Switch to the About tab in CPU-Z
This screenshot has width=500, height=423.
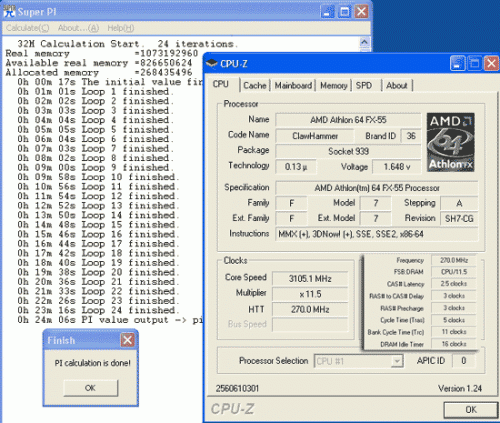coord(397,86)
